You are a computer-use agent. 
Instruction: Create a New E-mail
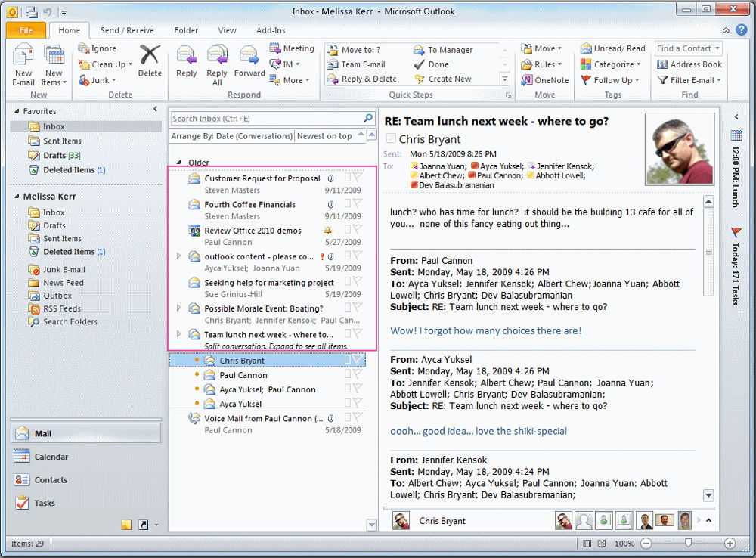tap(23, 64)
